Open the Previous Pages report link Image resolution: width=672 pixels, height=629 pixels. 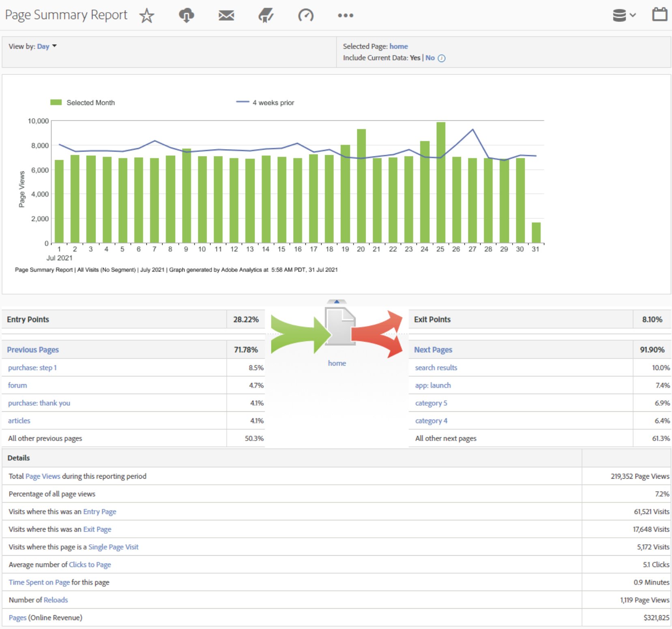pyautogui.click(x=33, y=350)
